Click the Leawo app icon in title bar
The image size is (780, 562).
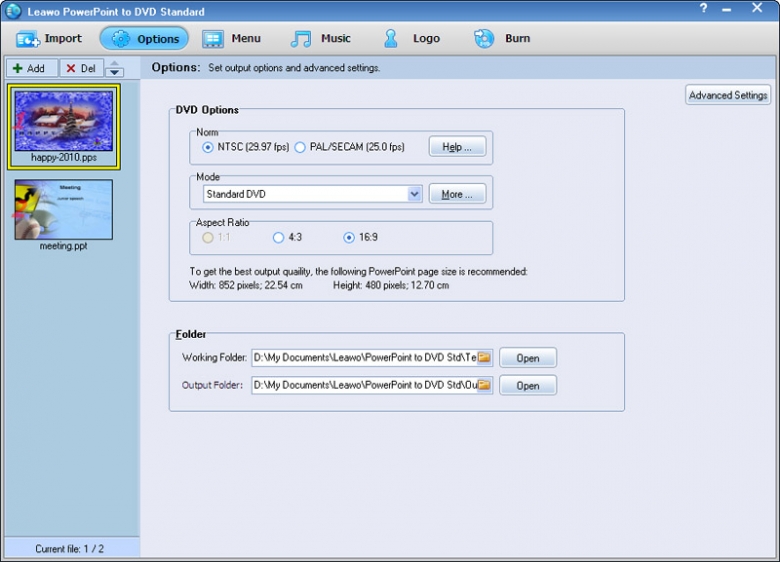[13, 11]
